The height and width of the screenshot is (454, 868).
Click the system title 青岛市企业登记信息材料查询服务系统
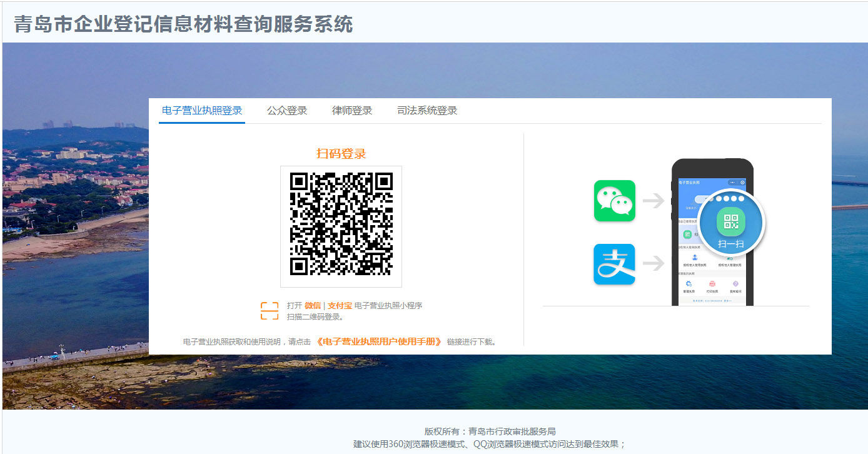(181, 25)
